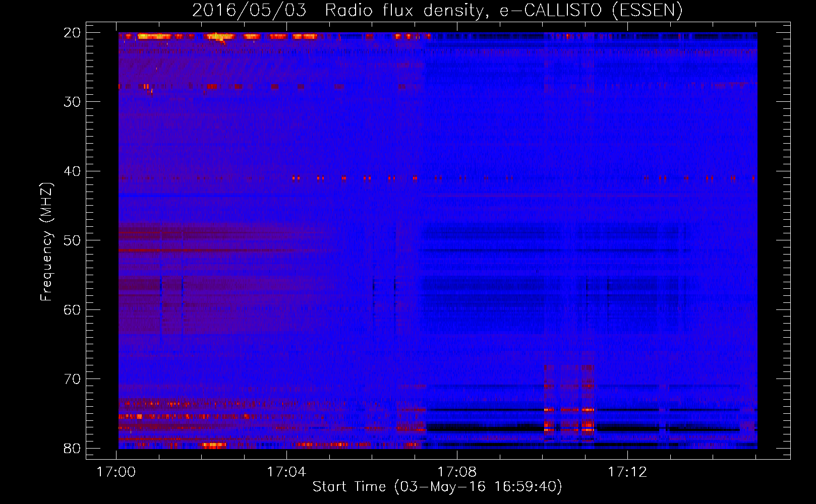The width and height of the screenshot is (816, 504).
Task: Click the '60' frequency tick label
Action: click(x=72, y=310)
